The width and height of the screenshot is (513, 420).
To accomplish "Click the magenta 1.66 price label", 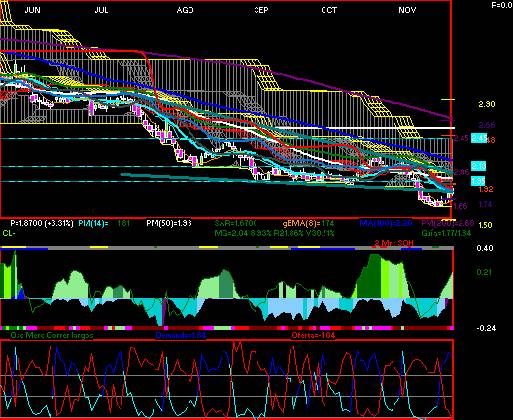I will point(461,206).
